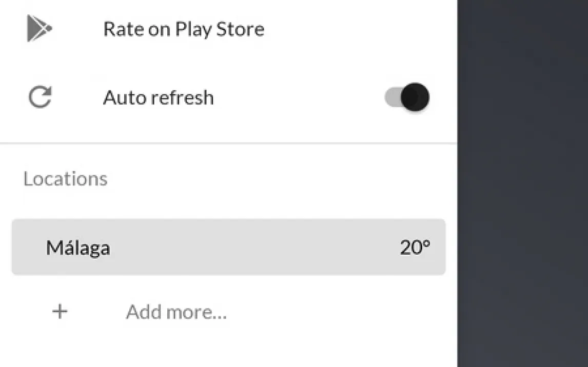Image resolution: width=588 pixels, height=367 pixels.
Task: Tap the plus sign beside Add more
Action: [60, 311]
